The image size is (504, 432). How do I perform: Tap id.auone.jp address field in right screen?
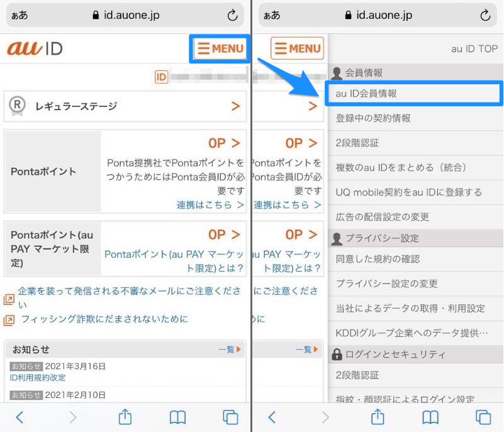point(378,15)
